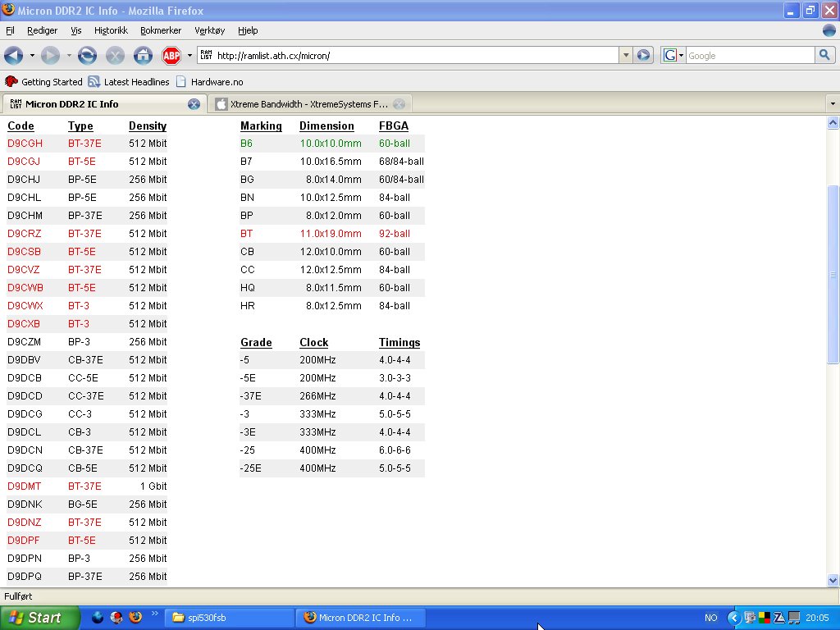Image resolution: width=840 pixels, height=630 pixels.
Task: Select the D9CGH code cell
Action: (x=25, y=144)
